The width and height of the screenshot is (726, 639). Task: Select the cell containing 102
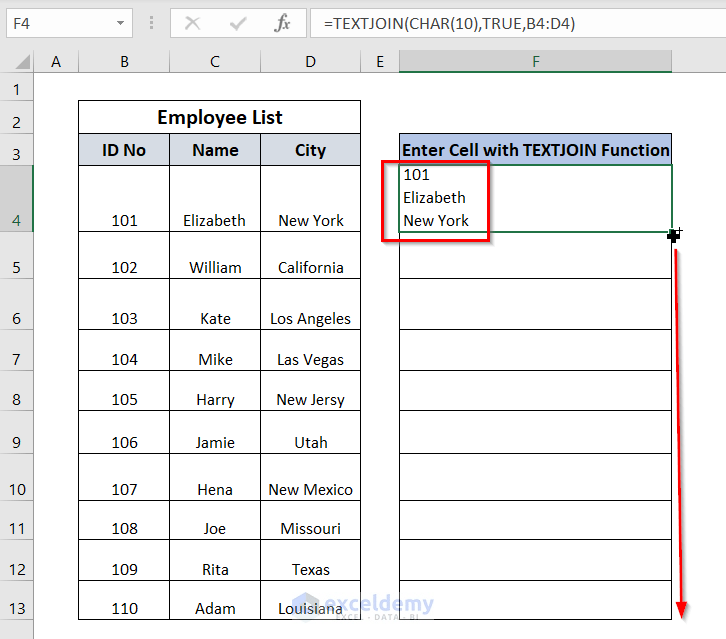tap(124, 255)
